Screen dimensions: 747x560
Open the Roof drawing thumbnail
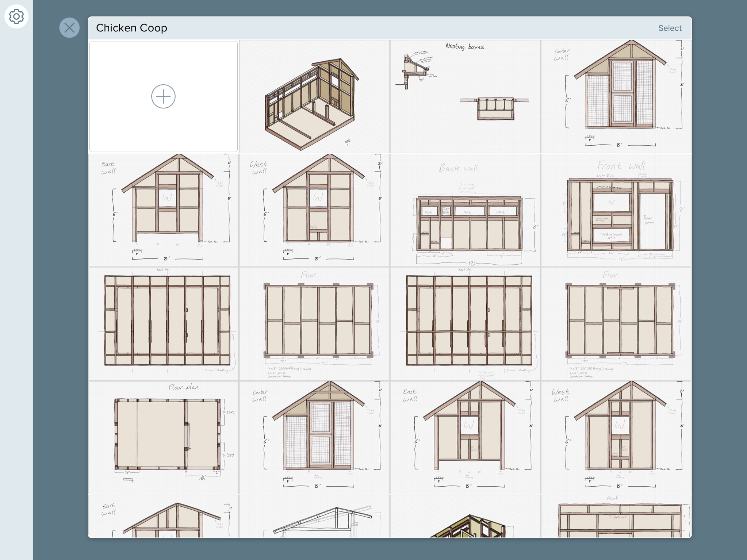tap(616, 516)
